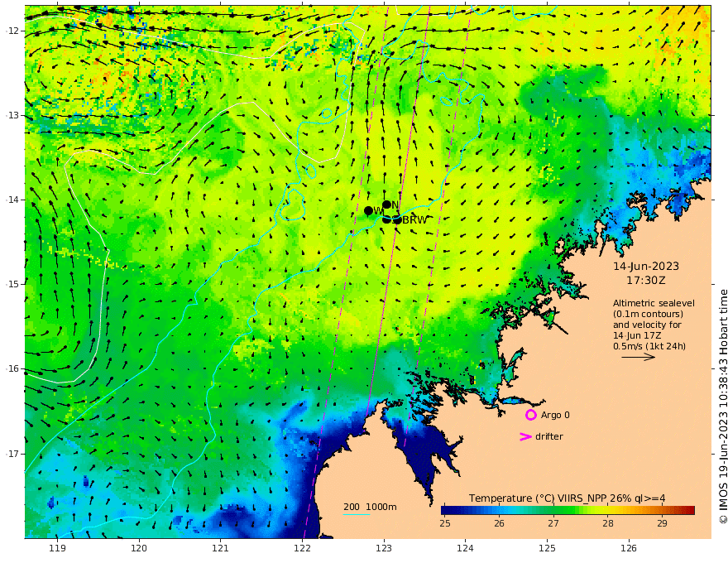This screenshot has width=728, height=563.
Task: Click the colorbar tick label 28
Action: [608, 523]
